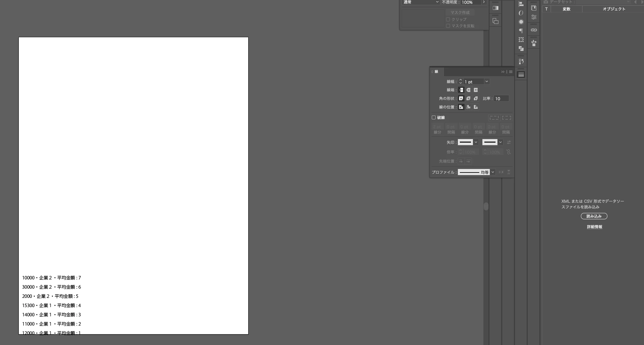This screenshot has height=345, width=644.
Task: Open the OpenType panel icon
Action: [521, 13]
